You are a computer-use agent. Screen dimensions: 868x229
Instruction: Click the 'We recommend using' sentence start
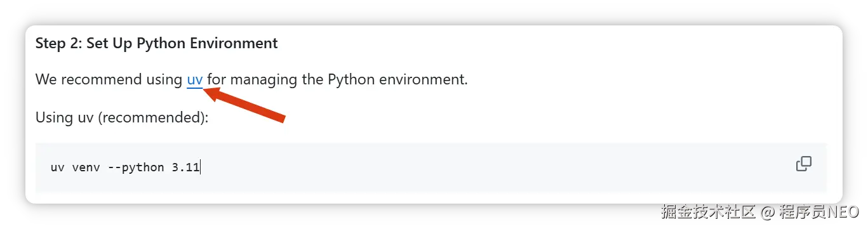[x=109, y=80]
